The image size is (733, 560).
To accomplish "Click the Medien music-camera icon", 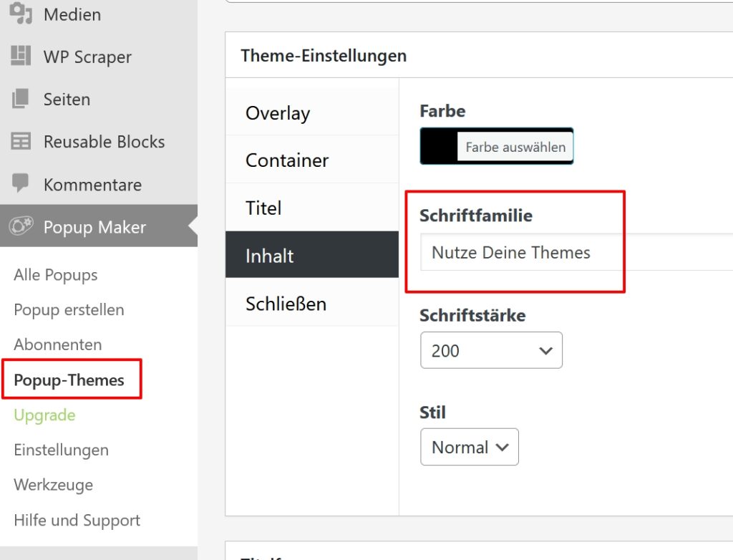I will [x=21, y=14].
